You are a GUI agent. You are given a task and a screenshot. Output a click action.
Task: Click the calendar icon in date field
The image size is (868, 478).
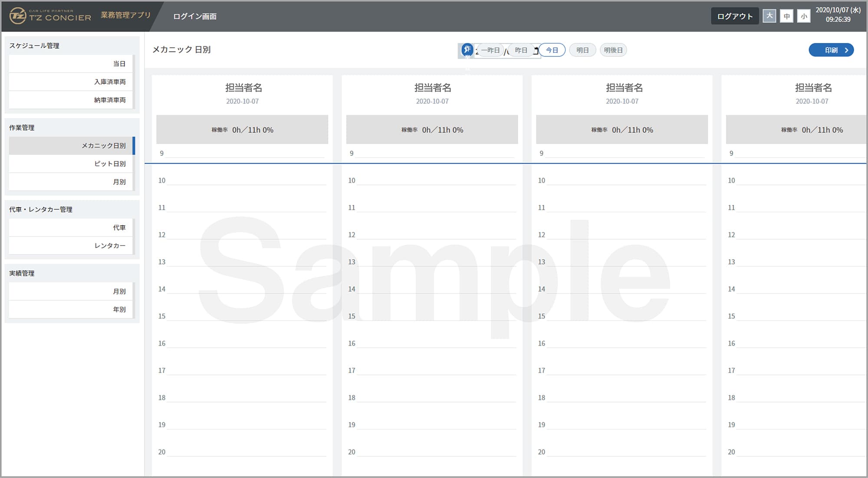[536, 50]
